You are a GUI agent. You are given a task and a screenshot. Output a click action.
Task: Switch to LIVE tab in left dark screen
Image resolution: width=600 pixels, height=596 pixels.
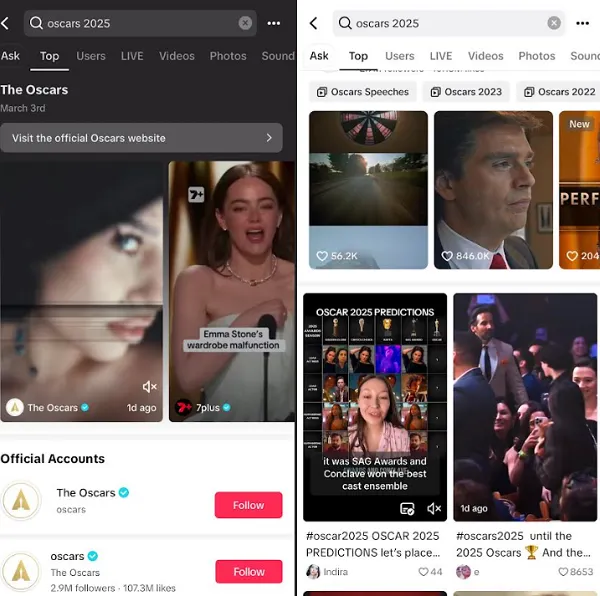click(132, 56)
